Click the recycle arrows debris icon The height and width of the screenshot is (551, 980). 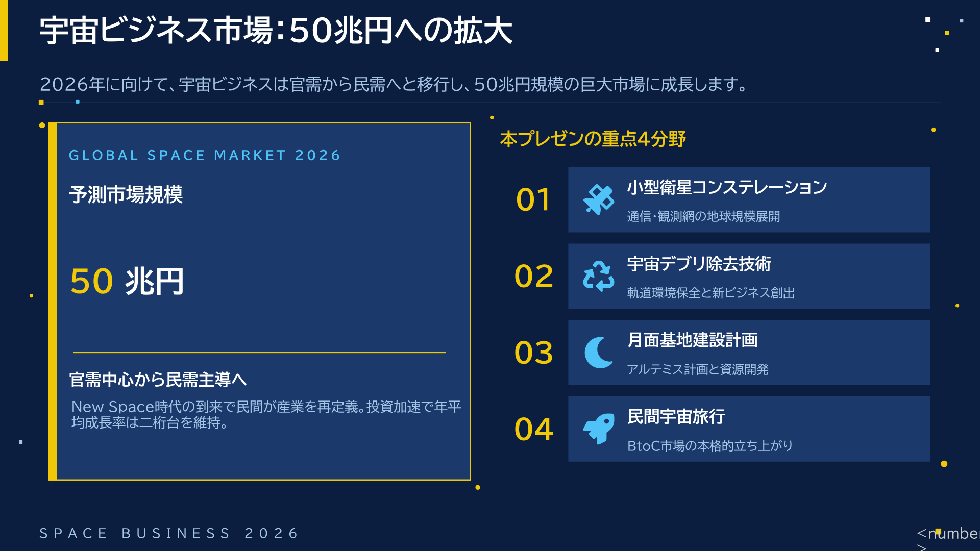coord(598,276)
